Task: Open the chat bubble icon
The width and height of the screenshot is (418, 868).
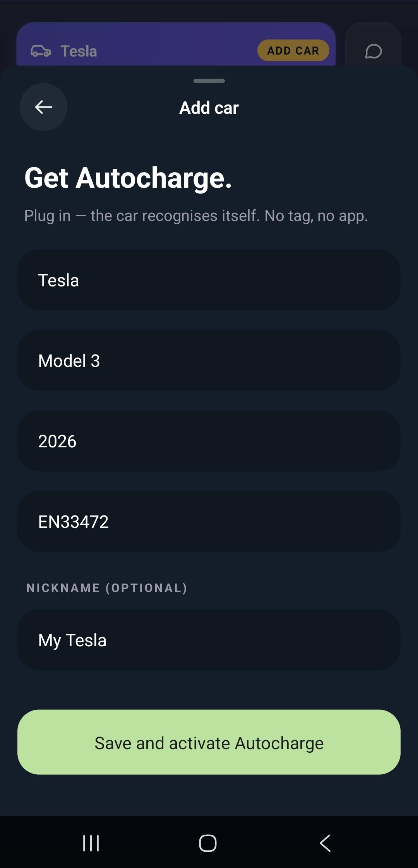Action: [x=373, y=51]
